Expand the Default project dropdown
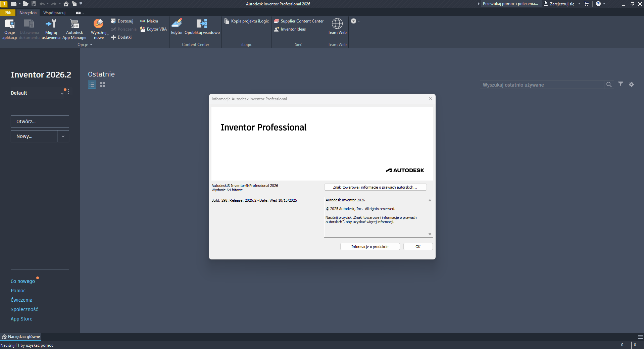This screenshot has width=644, height=349. pos(62,93)
